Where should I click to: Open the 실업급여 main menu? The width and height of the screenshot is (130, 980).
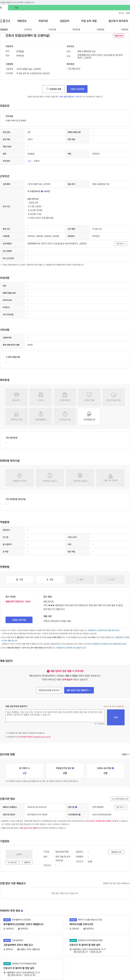tap(64, 21)
